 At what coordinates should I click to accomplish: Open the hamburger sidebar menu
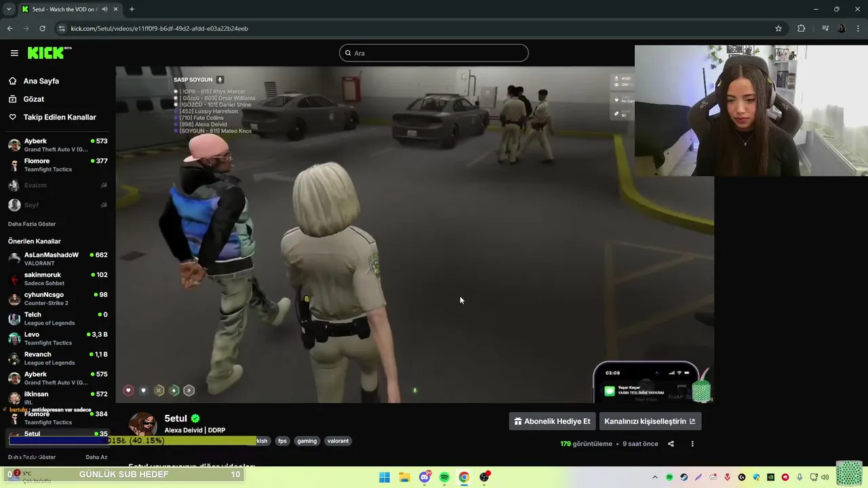(x=14, y=53)
